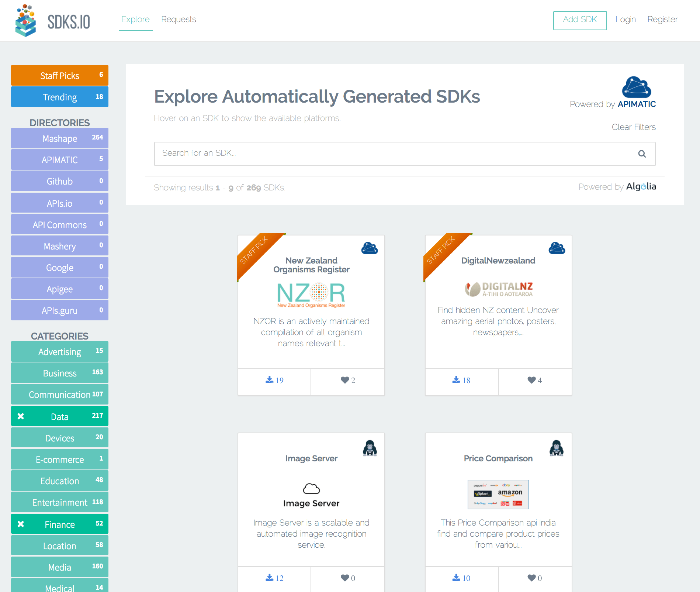Click the SDKS.IO logo
The image size is (700, 592).
[x=52, y=21]
